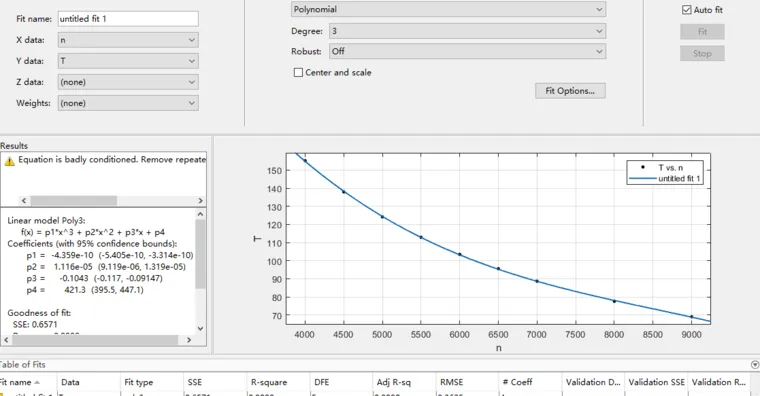Enable the Center and scale checkbox
The width and height of the screenshot is (760, 396).
click(298, 72)
